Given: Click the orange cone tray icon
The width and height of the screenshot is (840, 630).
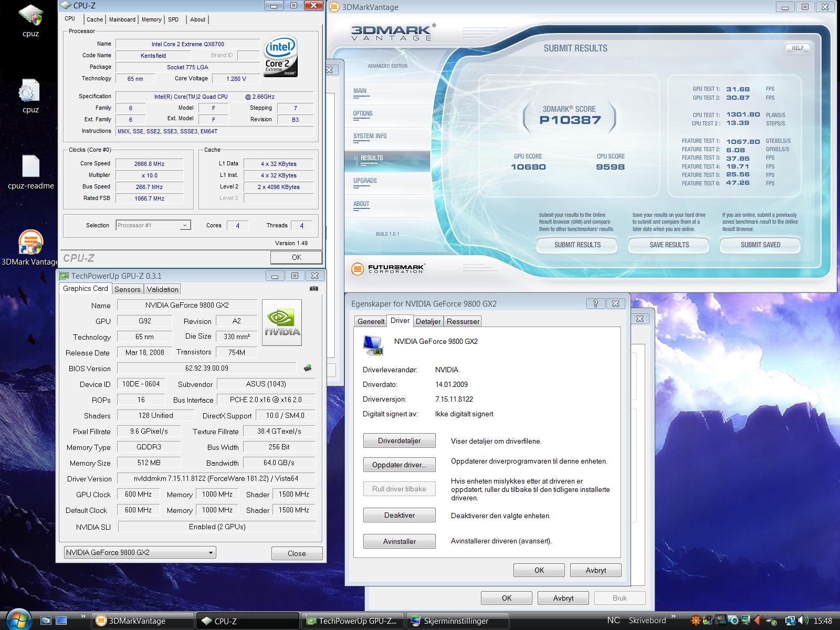Looking at the screenshot, I should click(758, 621).
